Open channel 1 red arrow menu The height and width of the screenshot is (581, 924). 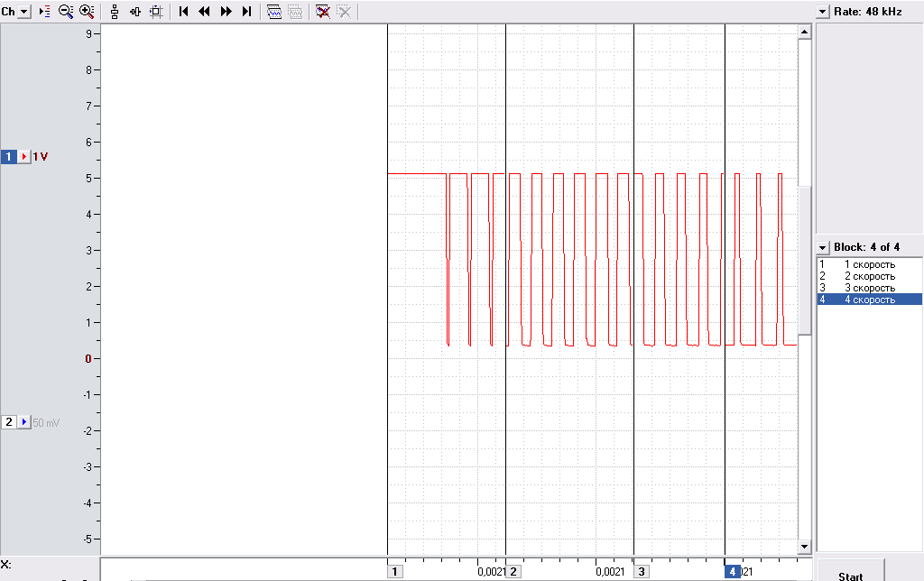(24, 157)
